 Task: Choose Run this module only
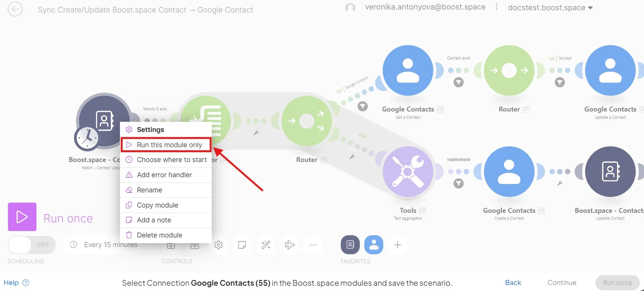point(166,145)
